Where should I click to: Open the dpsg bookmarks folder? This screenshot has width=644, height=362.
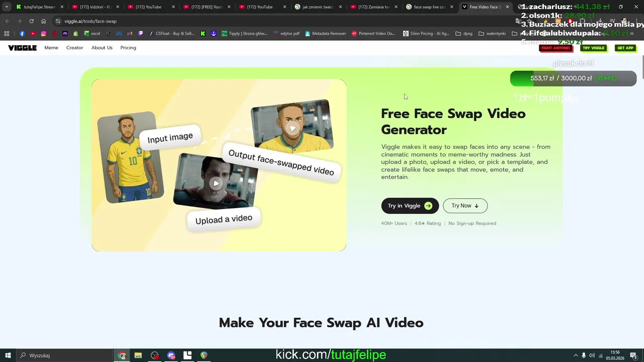(464, 34)
